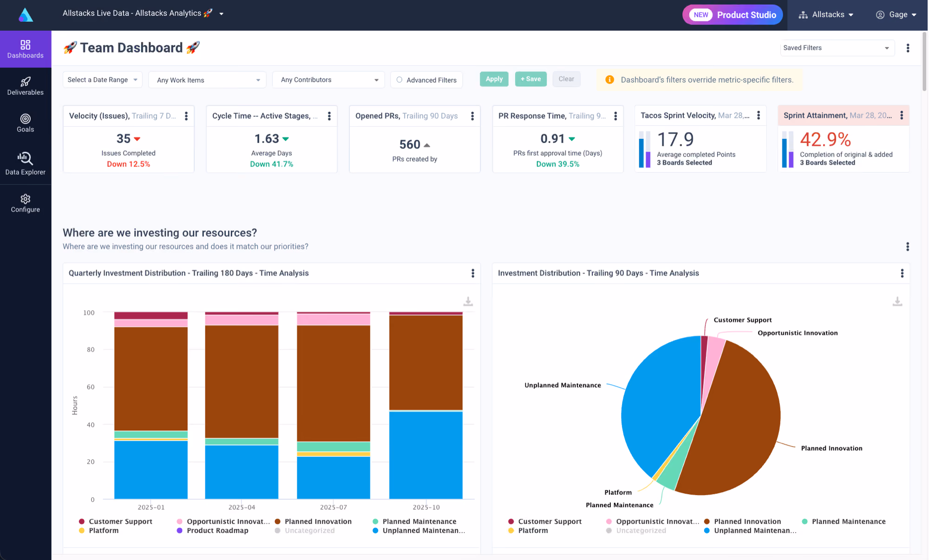
Task: Open the new Product Studio button
Action: point(733,15)
